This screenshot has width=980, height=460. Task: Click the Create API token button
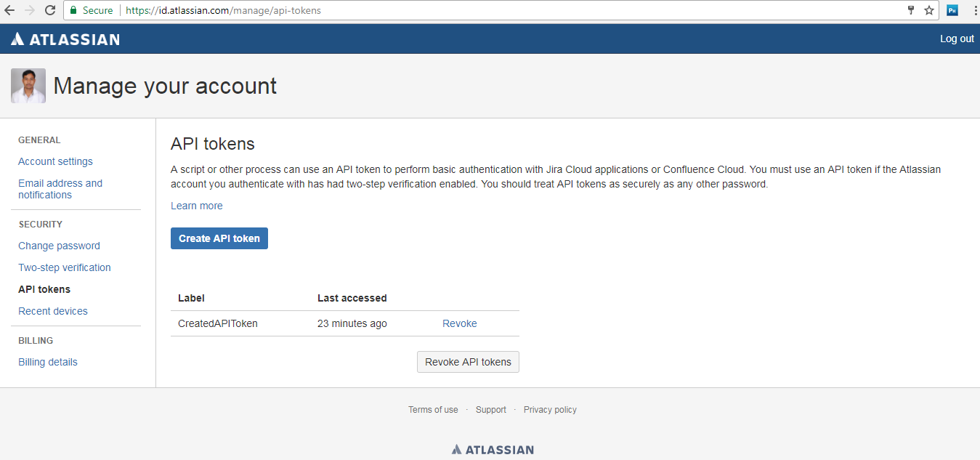[219, 238]
